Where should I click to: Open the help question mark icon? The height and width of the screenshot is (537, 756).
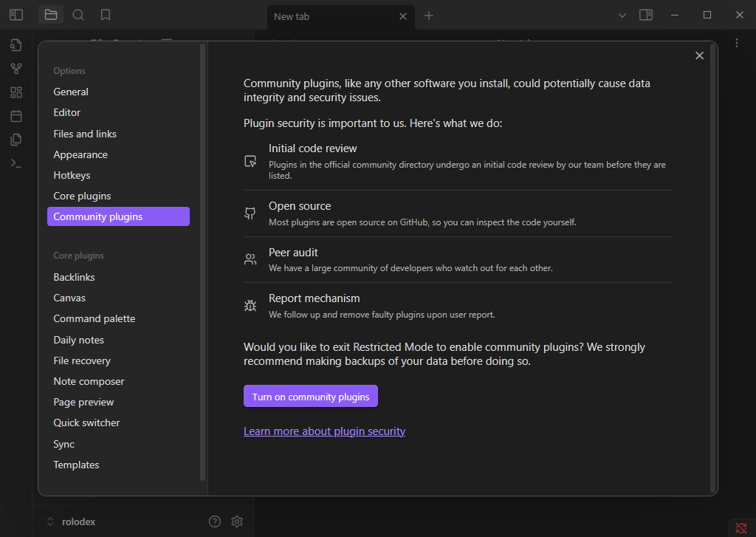pos(215,521)
